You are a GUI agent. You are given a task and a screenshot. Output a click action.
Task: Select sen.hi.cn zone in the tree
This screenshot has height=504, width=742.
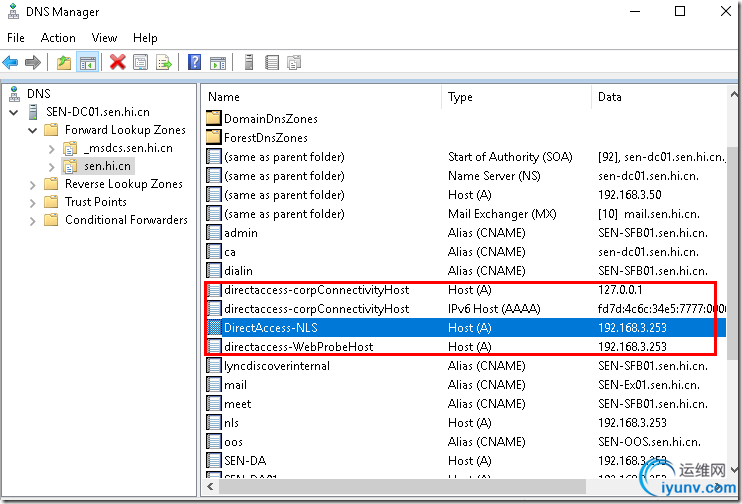(107, 166)
